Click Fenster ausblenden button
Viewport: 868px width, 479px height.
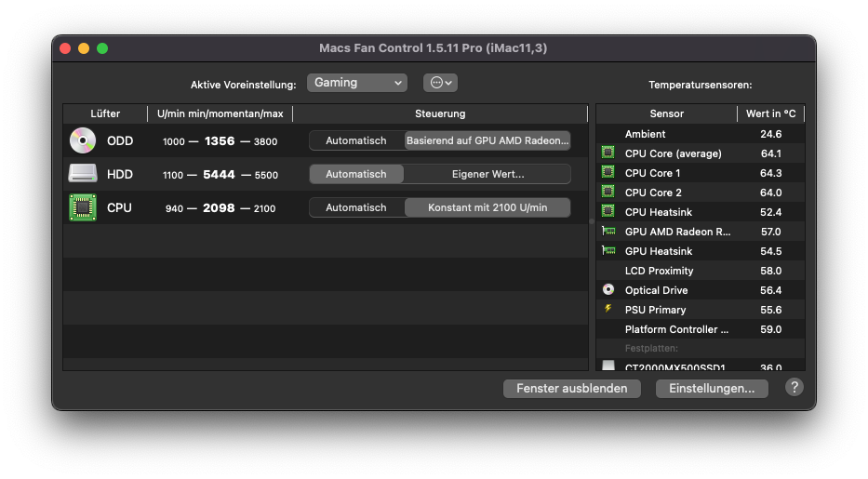tap(572, 388)
